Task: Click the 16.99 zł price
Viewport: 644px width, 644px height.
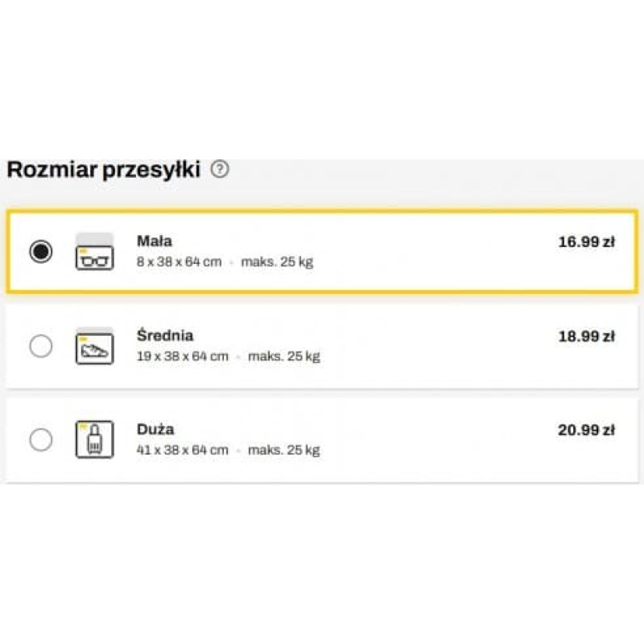Action: [x=586, y=242]
